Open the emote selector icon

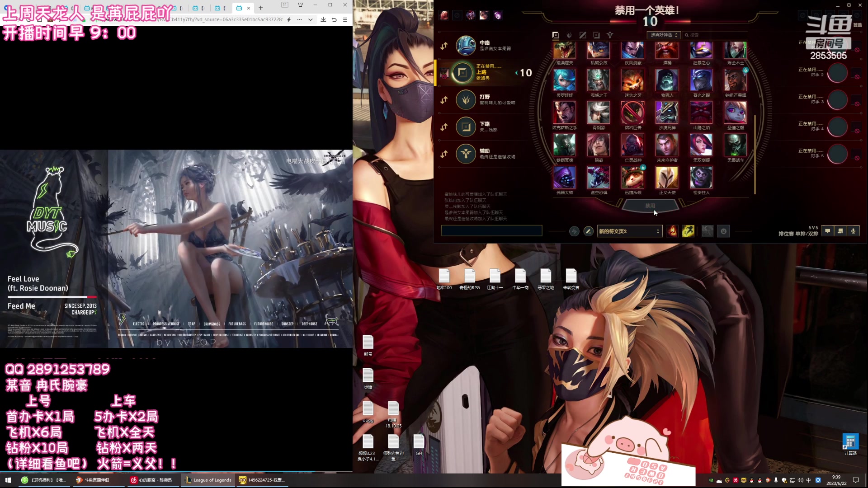coord(723,231)
